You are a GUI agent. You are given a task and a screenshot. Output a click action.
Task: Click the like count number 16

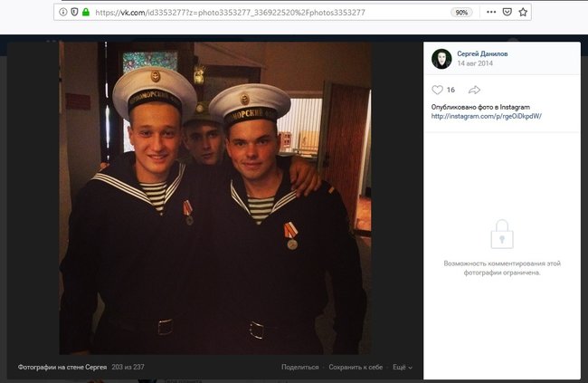coord(450,90)
